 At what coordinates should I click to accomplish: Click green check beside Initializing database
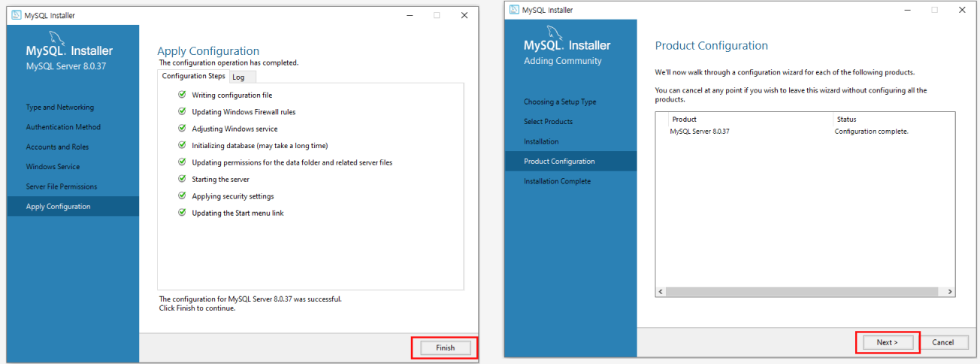coord(182,145)
